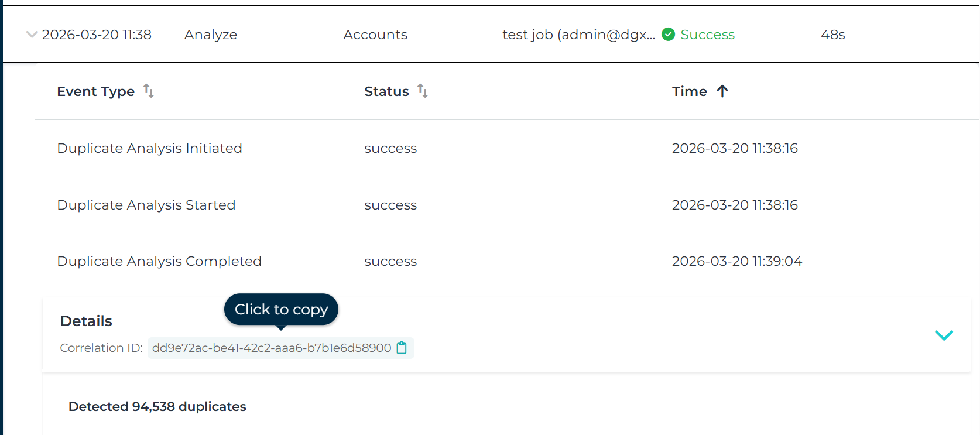Click the Detected 94,538 duplicates message

pos(157,406)
